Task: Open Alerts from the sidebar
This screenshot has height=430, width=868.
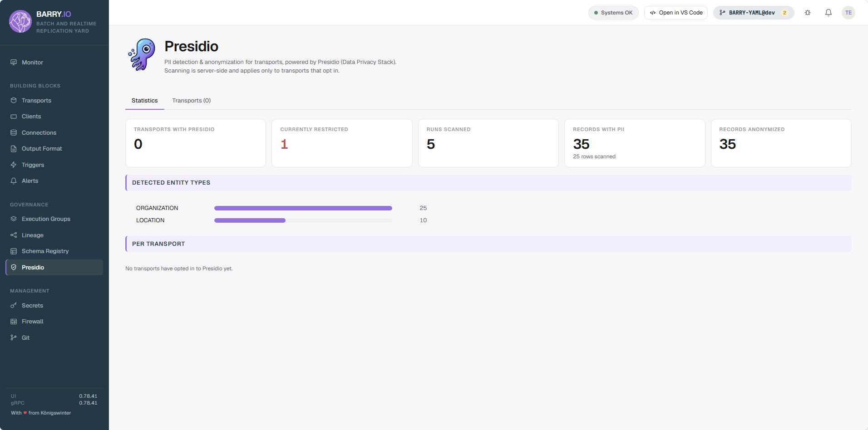Action: click(54, 181)
